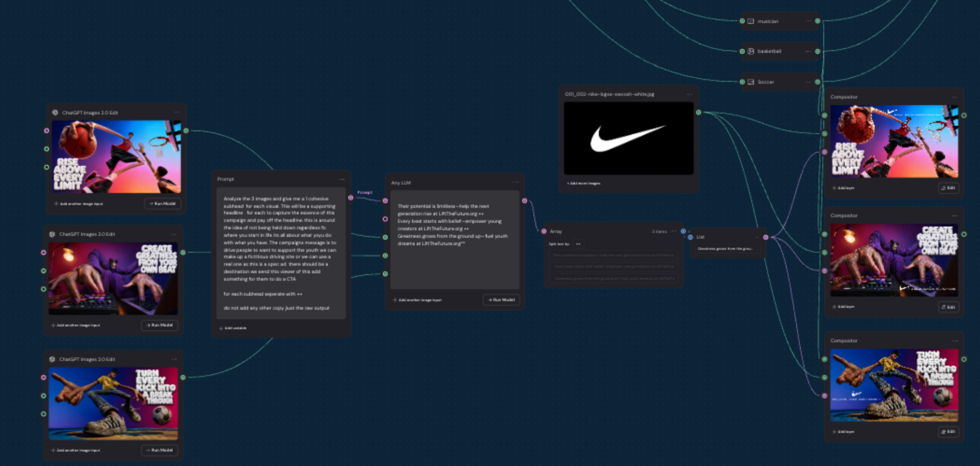980x466 pixels.
Task: Click the purple output port of the List node
Action: pos(766,237)
